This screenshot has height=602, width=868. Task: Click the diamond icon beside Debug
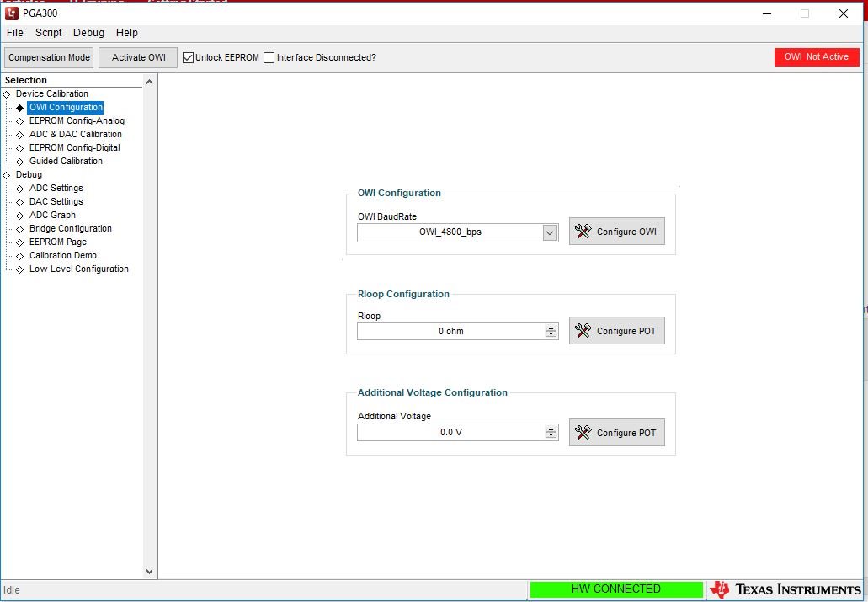pos(7,175)
